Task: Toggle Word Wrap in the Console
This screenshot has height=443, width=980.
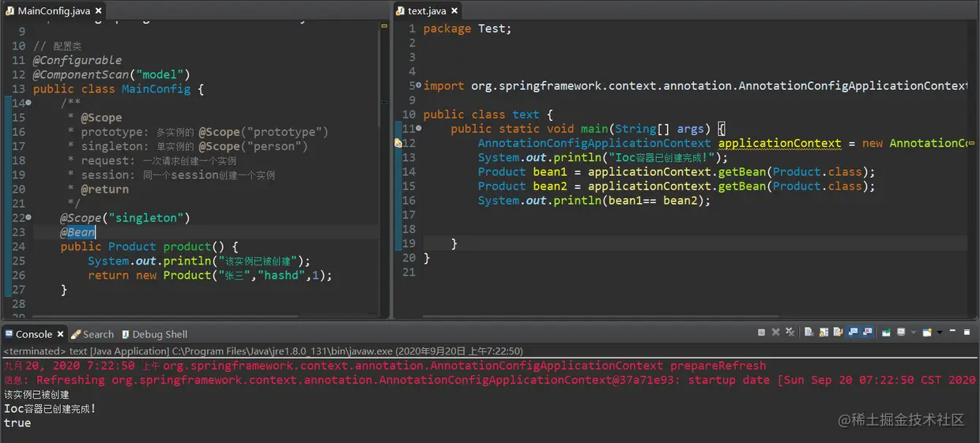Action: point(838,332)
